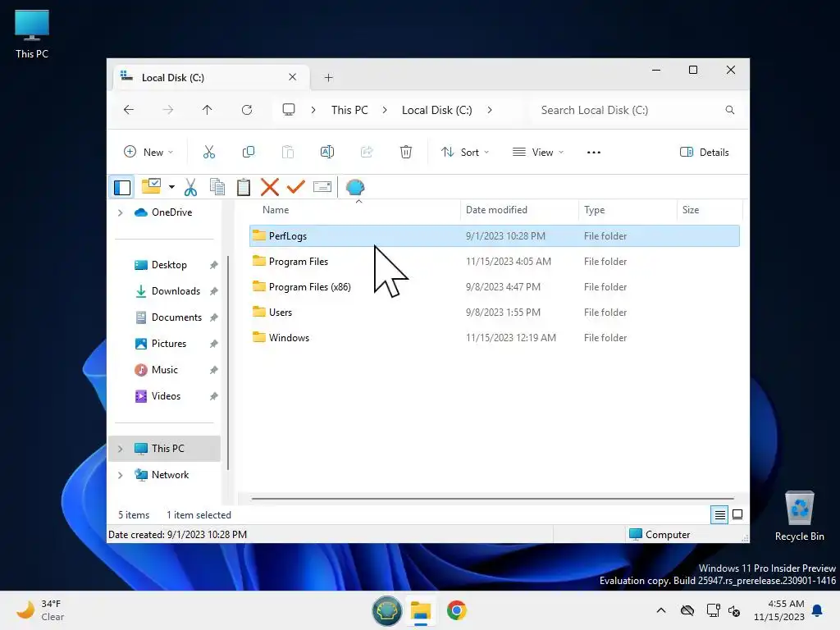Click This PC in the address breadcrumb
The width and height of the screenshot is (840, 630).
click(x=349, y=110)
